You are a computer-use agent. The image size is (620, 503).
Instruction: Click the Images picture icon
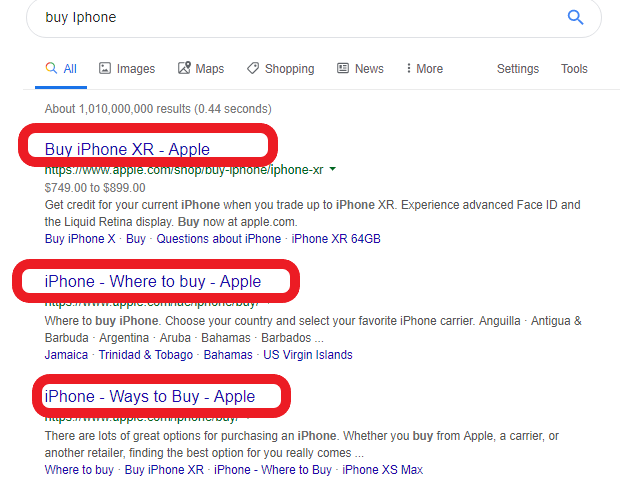coord(105,69)
